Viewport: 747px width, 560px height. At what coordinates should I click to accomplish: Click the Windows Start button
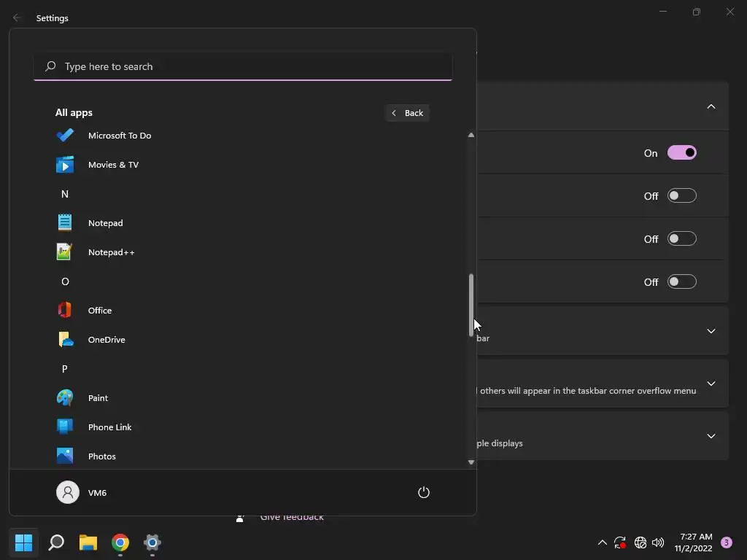click(x=23, y=542)
